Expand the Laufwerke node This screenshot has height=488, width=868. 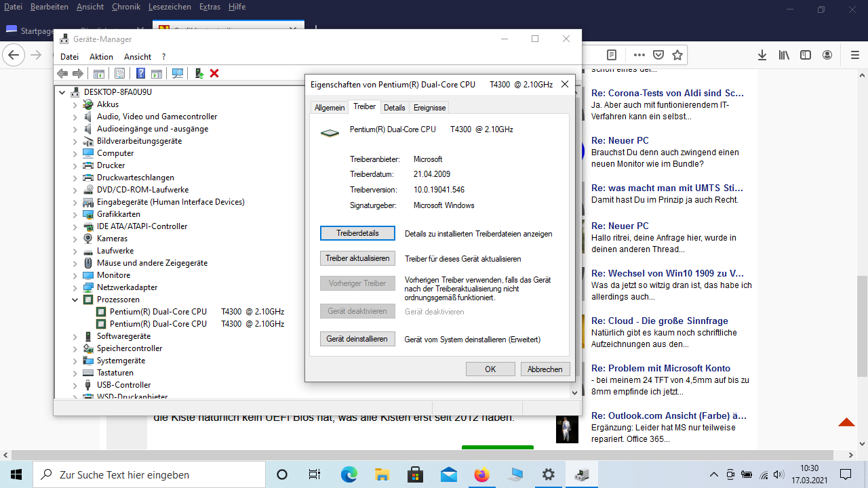pyautogui.click(x=75, y=251)
